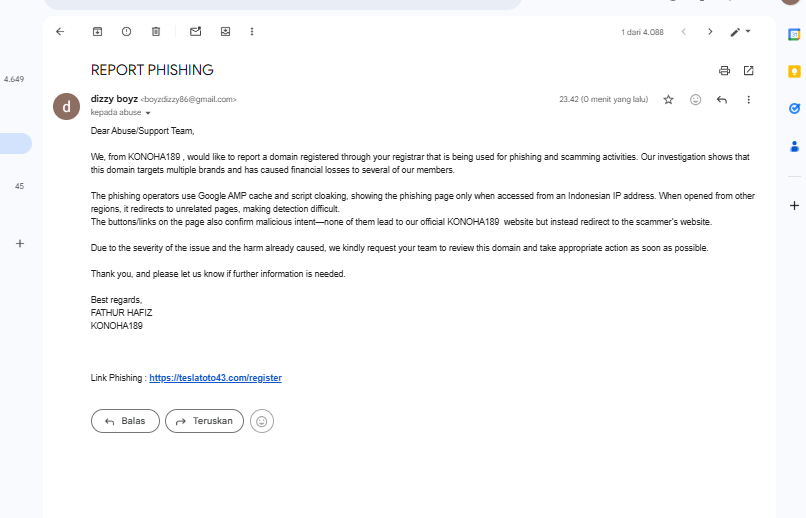Expand recipient details next to 'kepada abuse'
The width and height of the screenshot is (806, 518).
pos(148,113)
